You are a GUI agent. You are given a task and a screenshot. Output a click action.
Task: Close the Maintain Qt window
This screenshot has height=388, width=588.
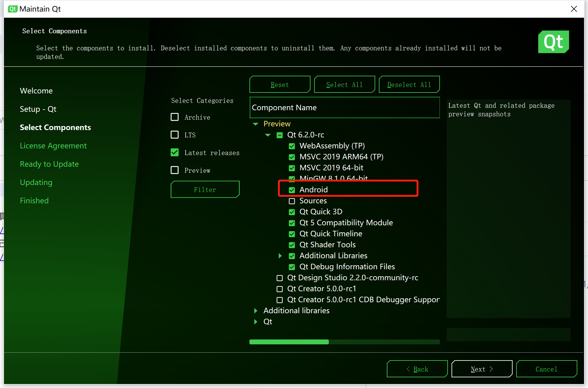click(x=574, y=9)
